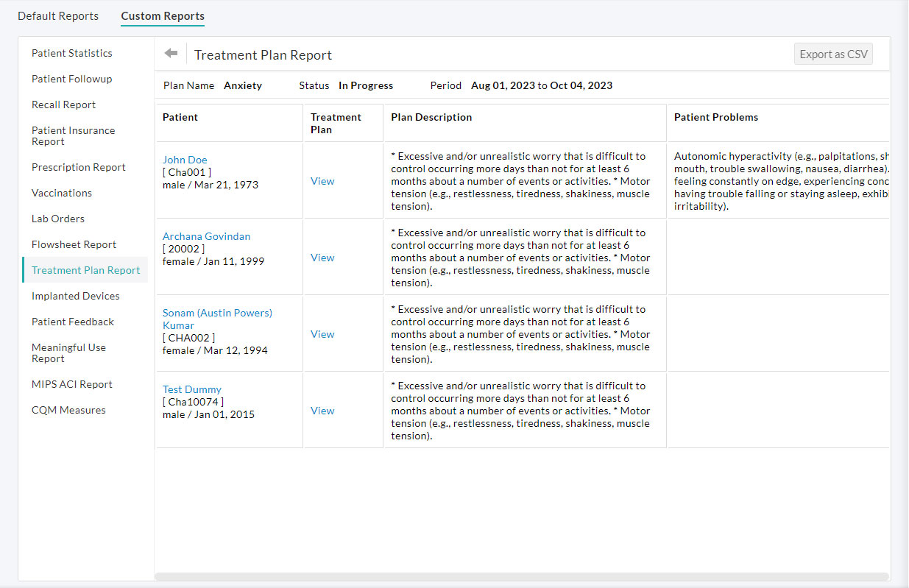
Task: Select the Patient Feedback report
Action: pos(72,322)
